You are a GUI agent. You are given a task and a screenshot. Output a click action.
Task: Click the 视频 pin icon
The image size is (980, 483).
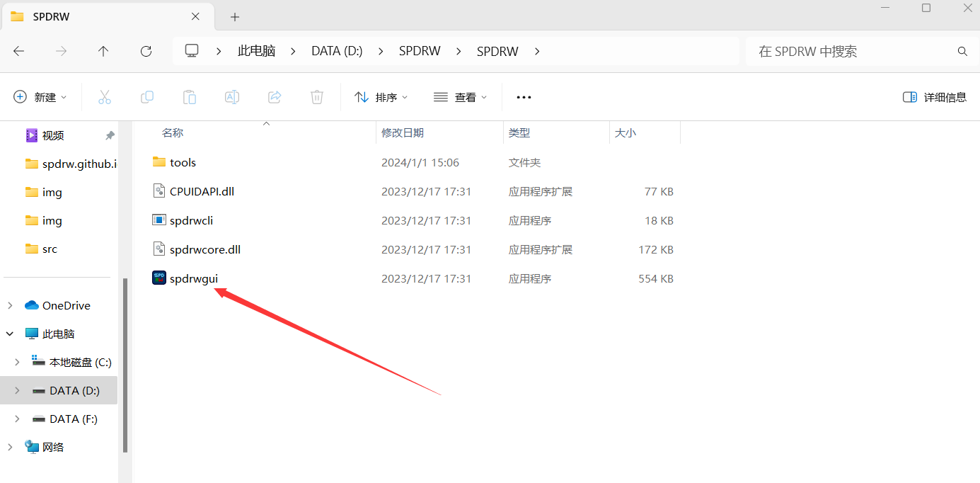click(x=110, y=135)
